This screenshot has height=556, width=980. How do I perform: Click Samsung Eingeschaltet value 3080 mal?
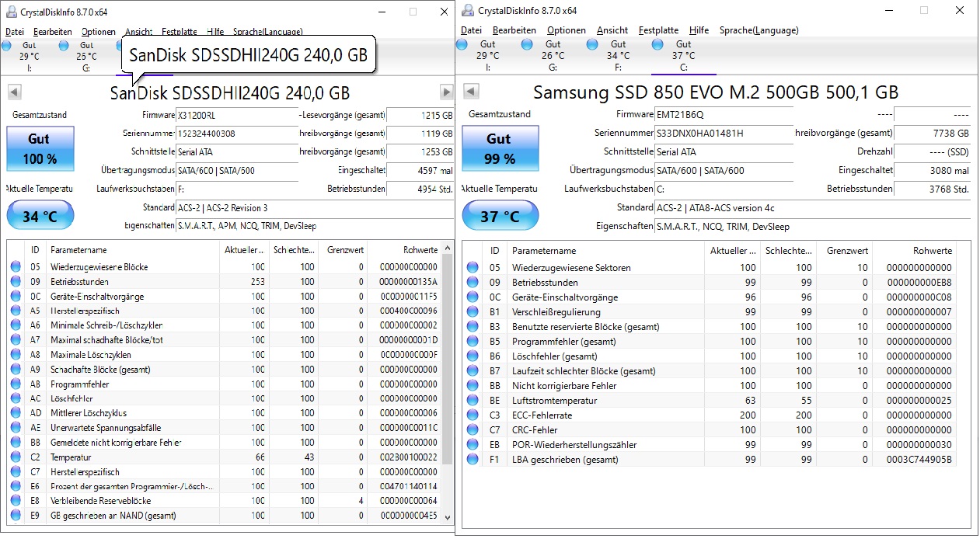point(932,170)
